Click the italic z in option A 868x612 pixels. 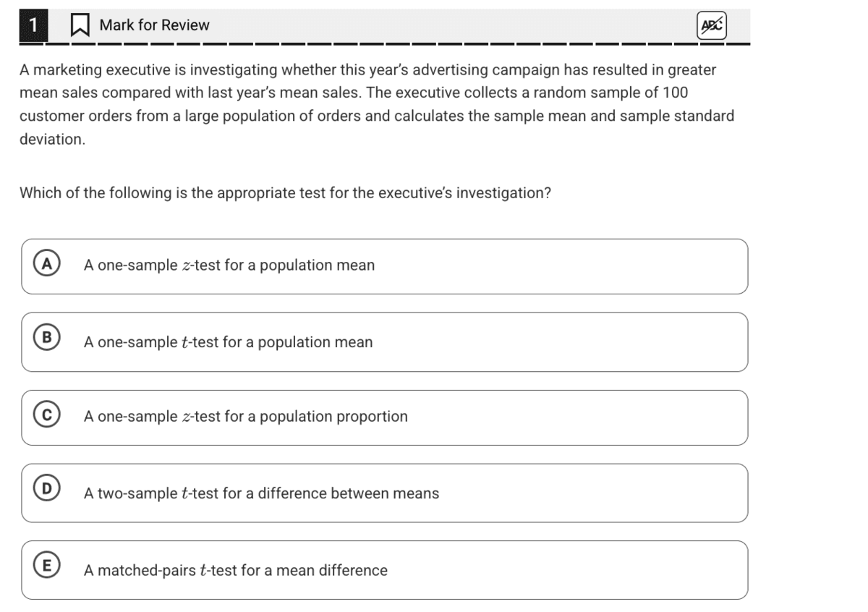click(x=186, y=266)
